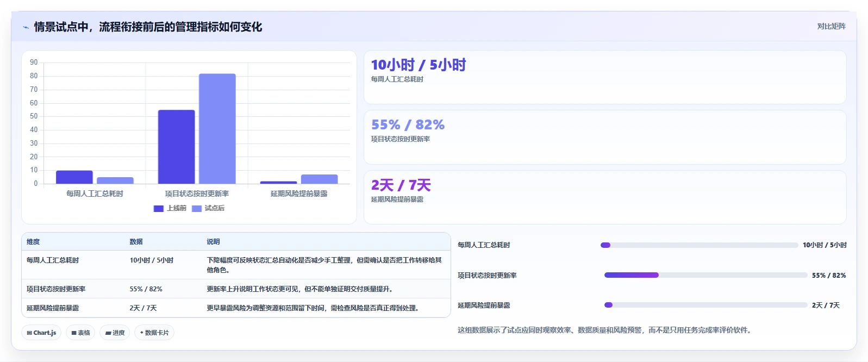Click the 进度 tag chip

coord(115,333)
